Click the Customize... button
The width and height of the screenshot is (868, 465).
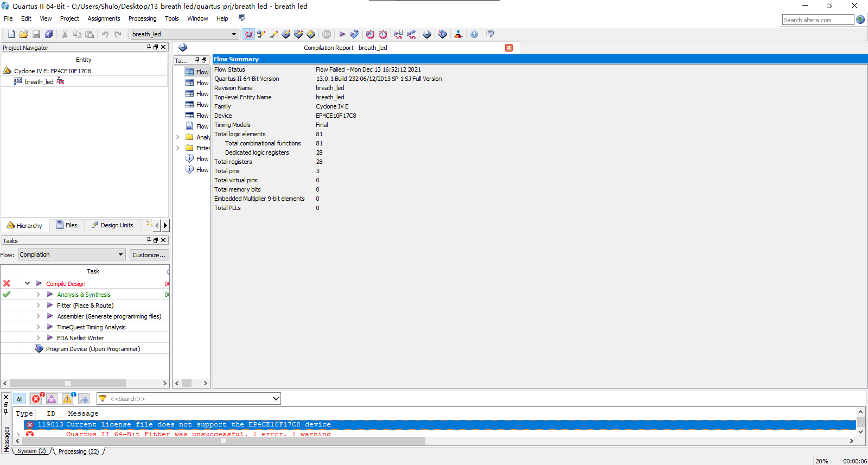[x=149, y=254]
